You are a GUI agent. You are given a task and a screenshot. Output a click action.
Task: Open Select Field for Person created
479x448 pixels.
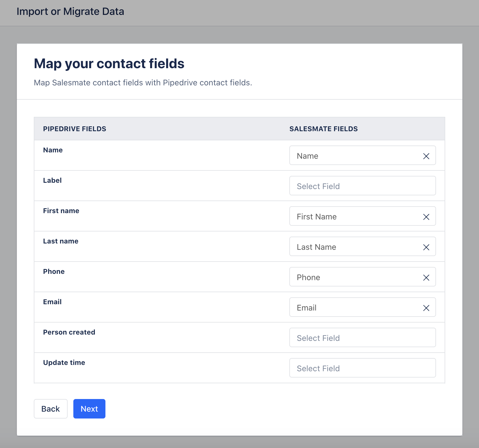pyautogui.click(x=362, y=338)
